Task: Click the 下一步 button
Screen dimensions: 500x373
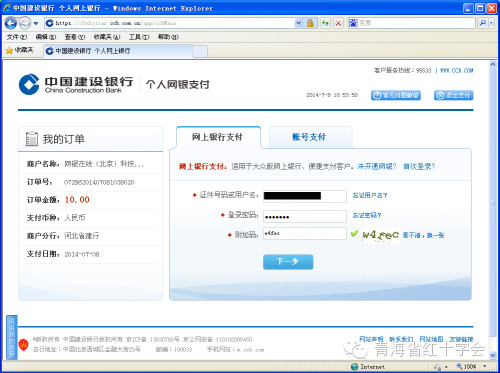Action: pyautogui.click(x=288, y=262)
